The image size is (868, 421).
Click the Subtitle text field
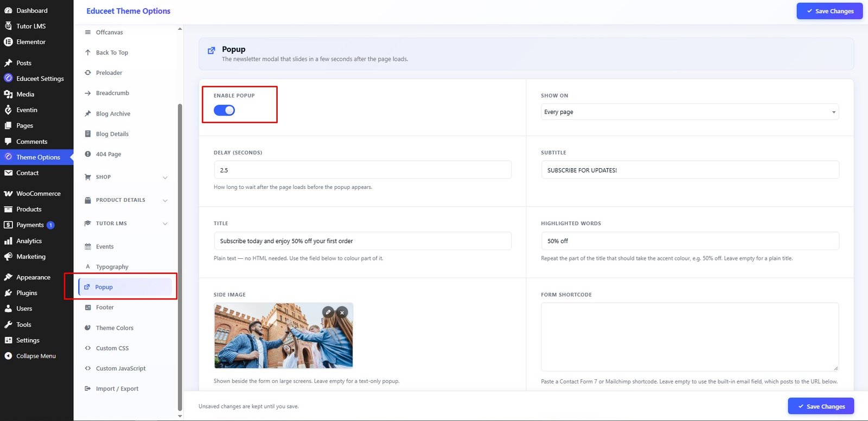[690, 170]
